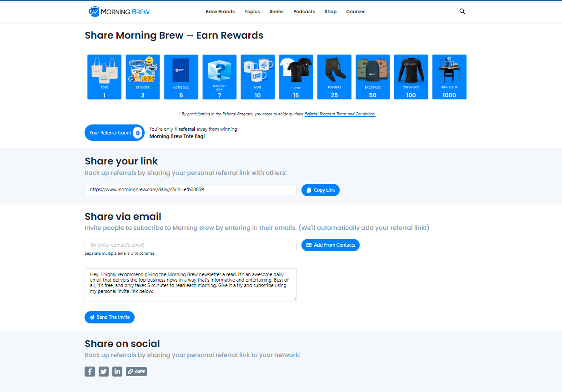
Task: Select the Notebook reward card
Action: [x=181, y=77]
